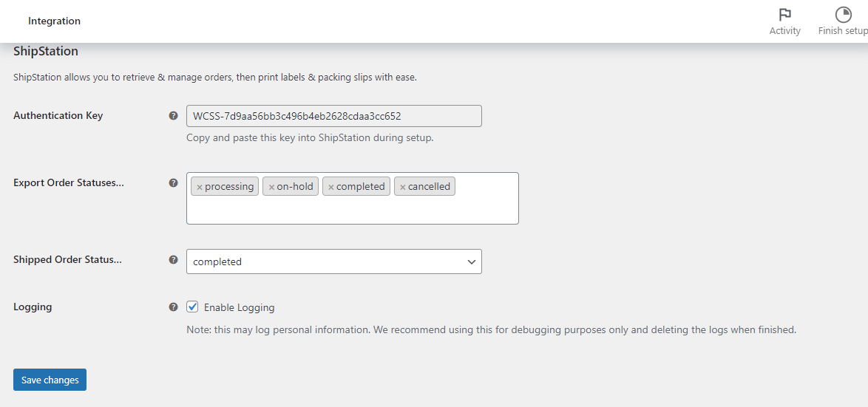
Task: Open the Finish setup progress icon
Action: pos(843,15)
